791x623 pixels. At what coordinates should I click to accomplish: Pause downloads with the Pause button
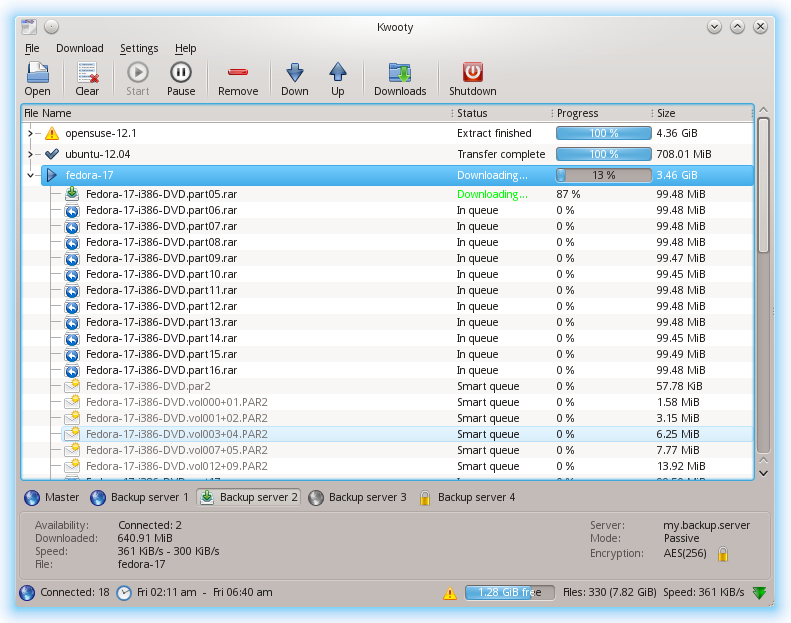pyautogui.click(x=181, y=73)
